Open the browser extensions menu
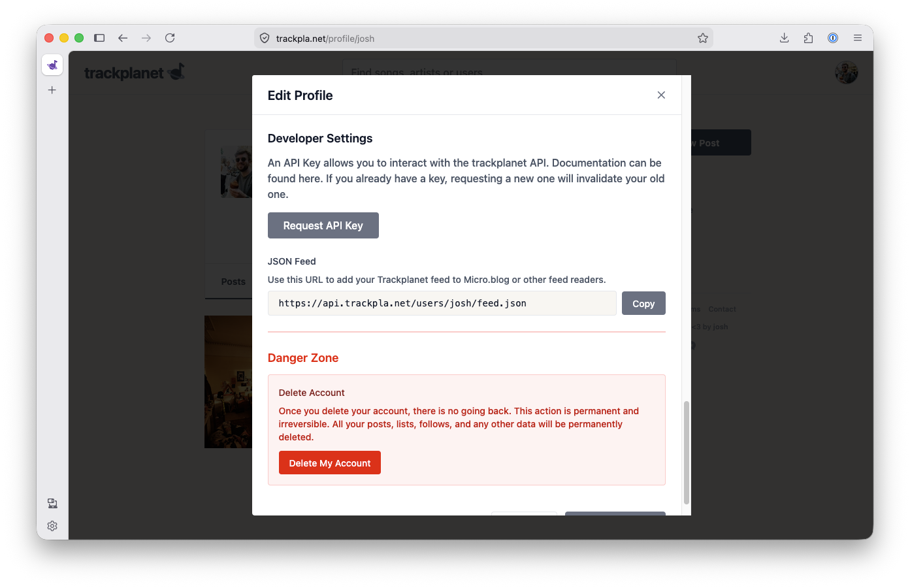The image size is (910, 588). tap(809, 38)
